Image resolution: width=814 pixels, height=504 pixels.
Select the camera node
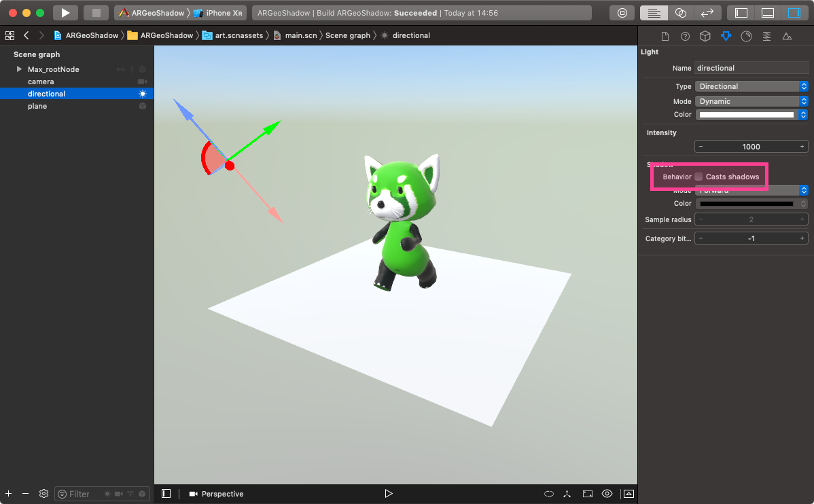tap(77, 82)
